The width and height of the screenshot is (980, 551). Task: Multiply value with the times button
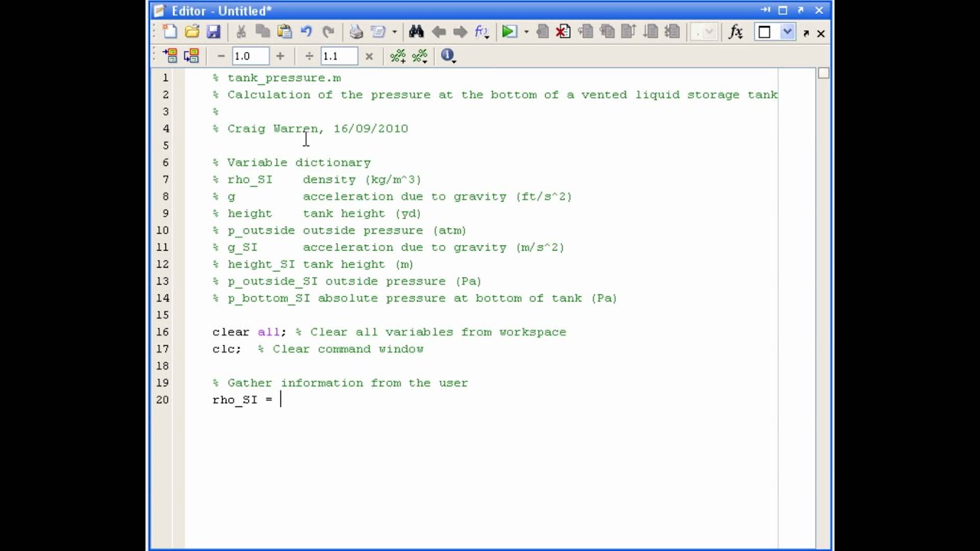[369, 56]
